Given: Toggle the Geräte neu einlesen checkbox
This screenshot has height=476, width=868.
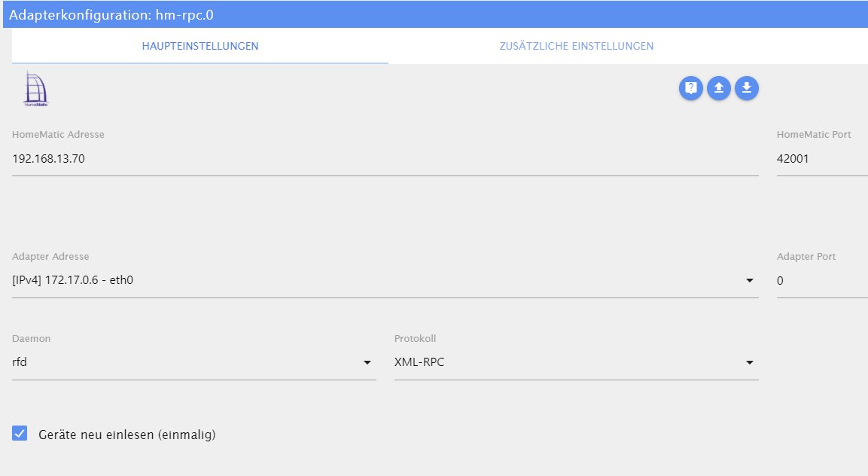Looking at the screenshot, I should point(20,433).
